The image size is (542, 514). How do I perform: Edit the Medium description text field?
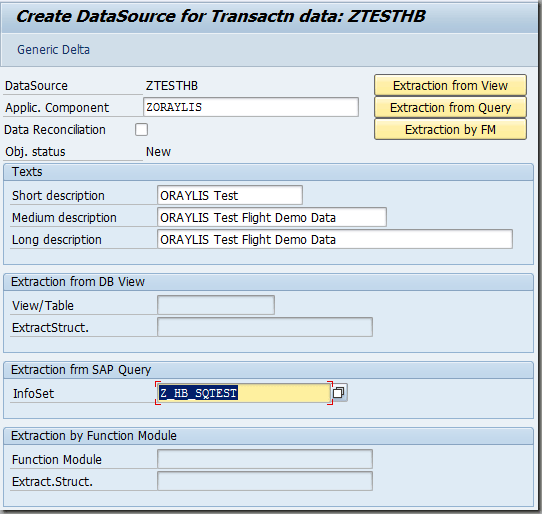[272, 217]
